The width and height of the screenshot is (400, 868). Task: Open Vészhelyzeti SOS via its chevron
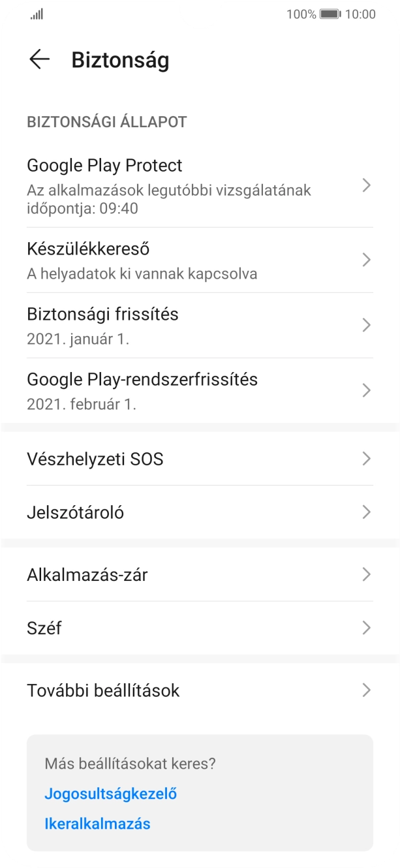tap(367, 459)
